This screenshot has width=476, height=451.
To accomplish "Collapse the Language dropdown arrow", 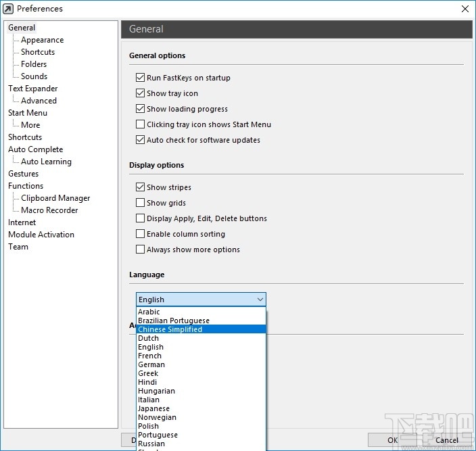I will (260, 300).
